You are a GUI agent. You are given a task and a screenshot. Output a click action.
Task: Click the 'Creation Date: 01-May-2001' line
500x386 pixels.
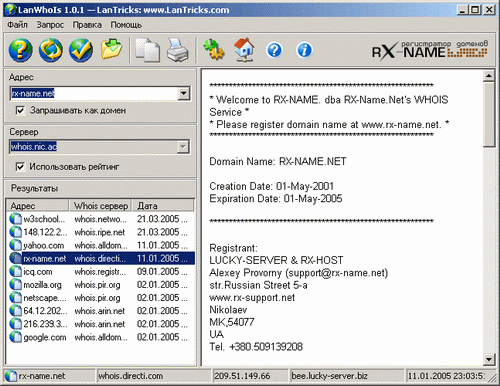pyautogui.click(x=271, y=186)
